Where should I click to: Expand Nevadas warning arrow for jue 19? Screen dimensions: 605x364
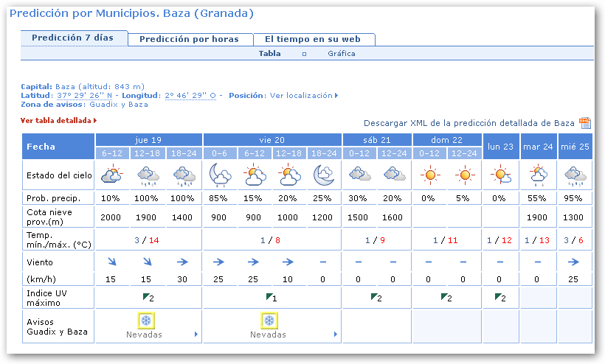point(196,335)
